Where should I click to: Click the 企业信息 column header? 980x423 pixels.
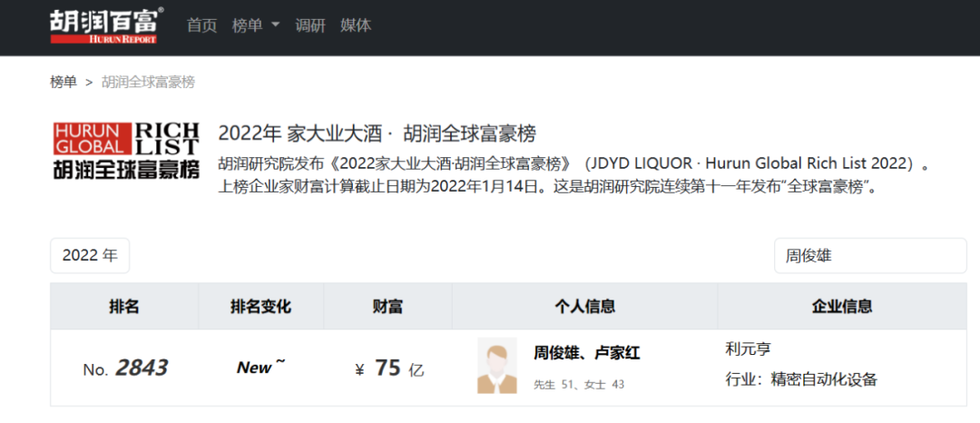point(842,306)
